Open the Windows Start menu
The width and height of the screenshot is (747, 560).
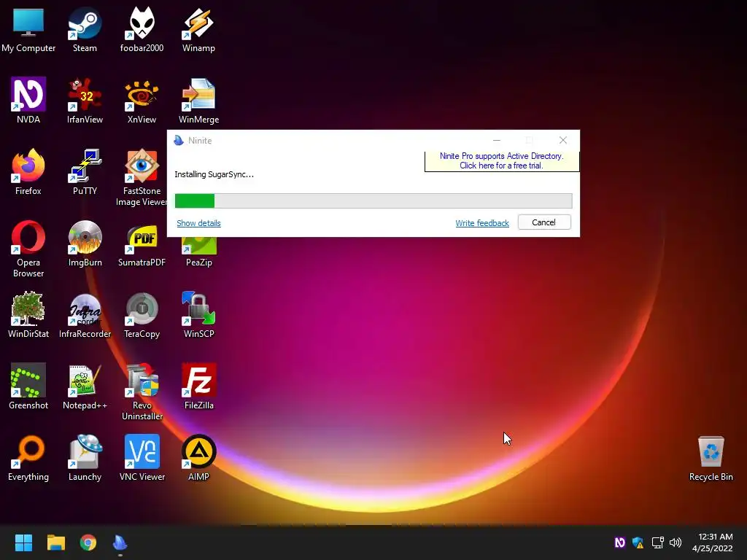[x=23, y=542]
